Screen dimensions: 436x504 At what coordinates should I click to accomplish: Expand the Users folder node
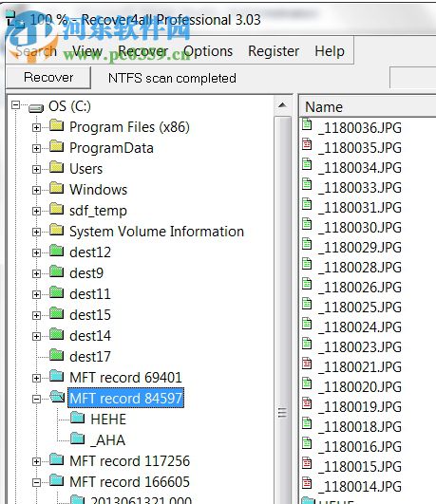coord(36,169)
